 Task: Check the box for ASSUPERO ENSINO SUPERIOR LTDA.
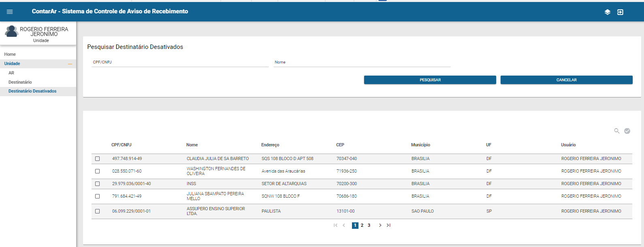[x=97, y=211]
